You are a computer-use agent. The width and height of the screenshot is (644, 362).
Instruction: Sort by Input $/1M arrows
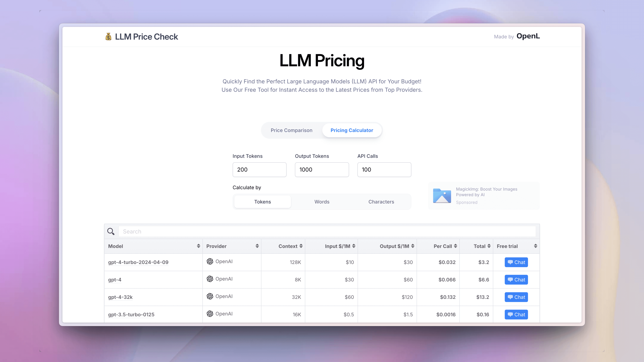(x=354, y=246)
